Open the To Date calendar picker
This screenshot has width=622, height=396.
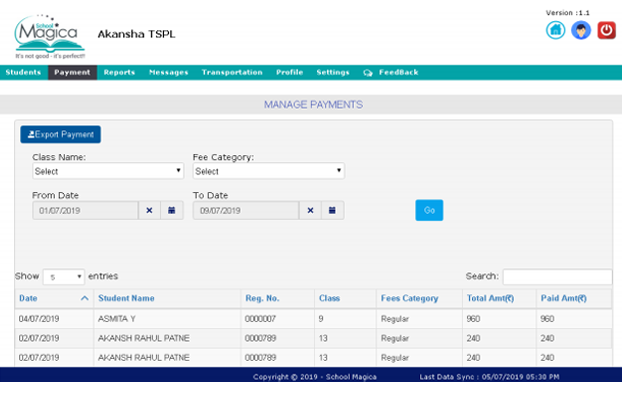tap(332, 210)
